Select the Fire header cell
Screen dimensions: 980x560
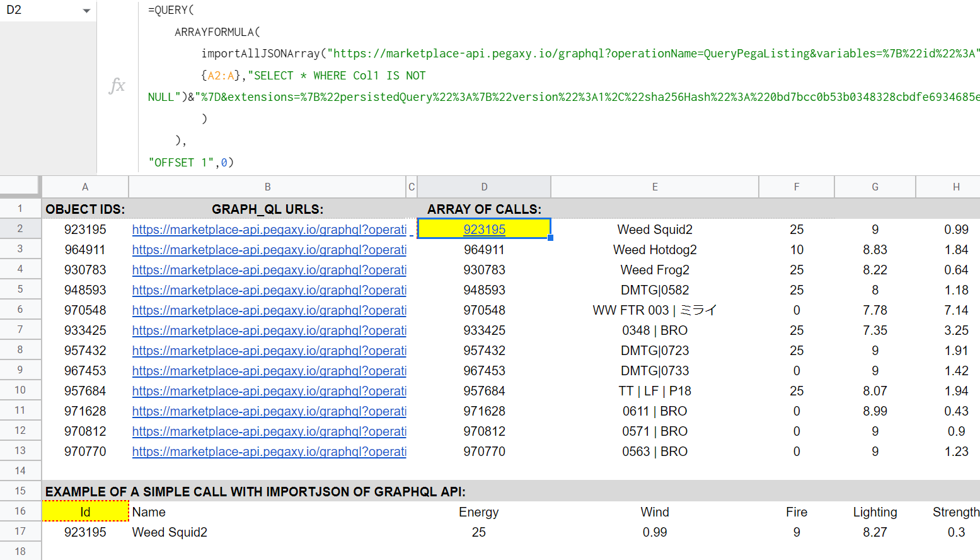(797, 512)
